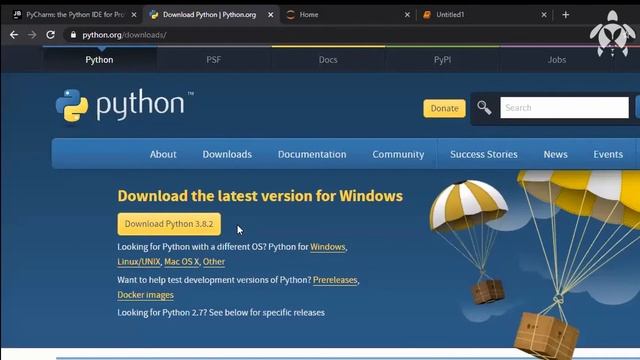Open the Events menu
Viewport: 640px width, 360px height.
click(608, 154)
